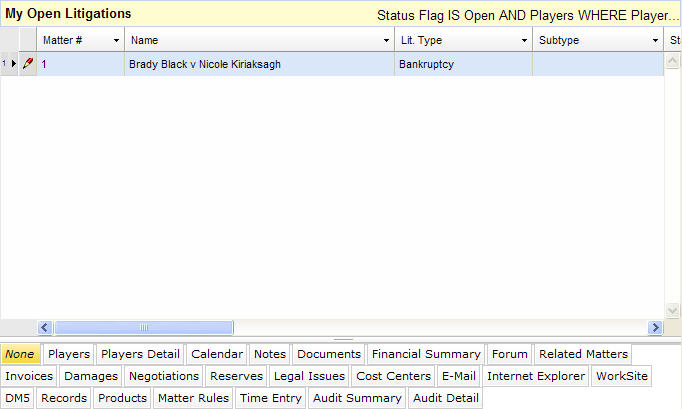
Task: Select row 1 arrow indicator
Action: point(13,64)
